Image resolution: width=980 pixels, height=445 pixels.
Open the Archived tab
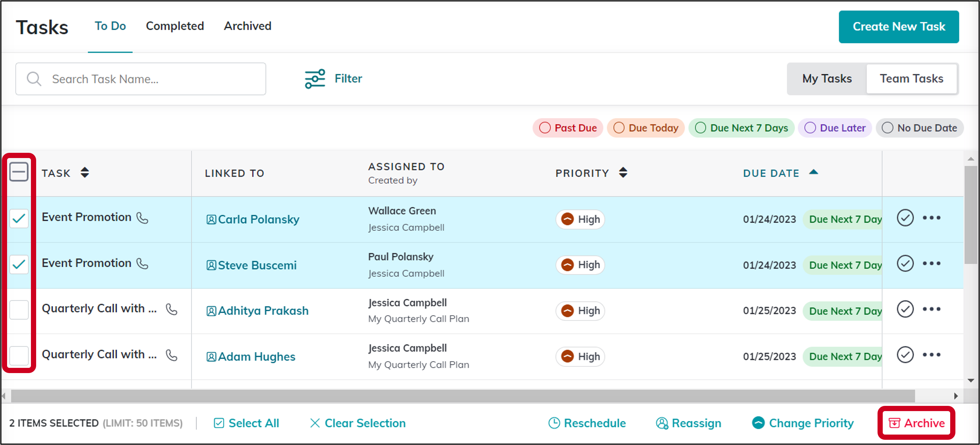click(x=248, y=26)
